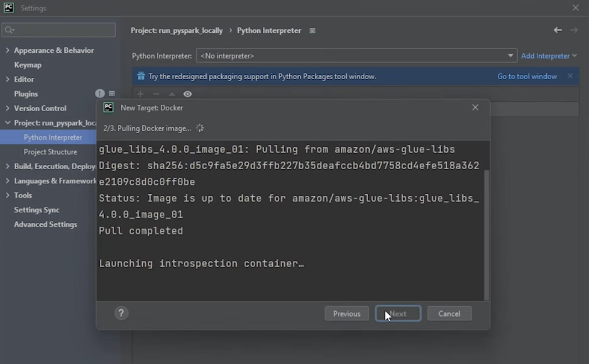Click the 'Status: Image is up to date' line

click(x=289, y=198)
